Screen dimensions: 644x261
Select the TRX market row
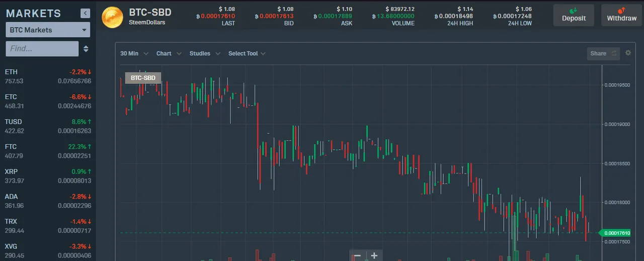pos(48,226)
